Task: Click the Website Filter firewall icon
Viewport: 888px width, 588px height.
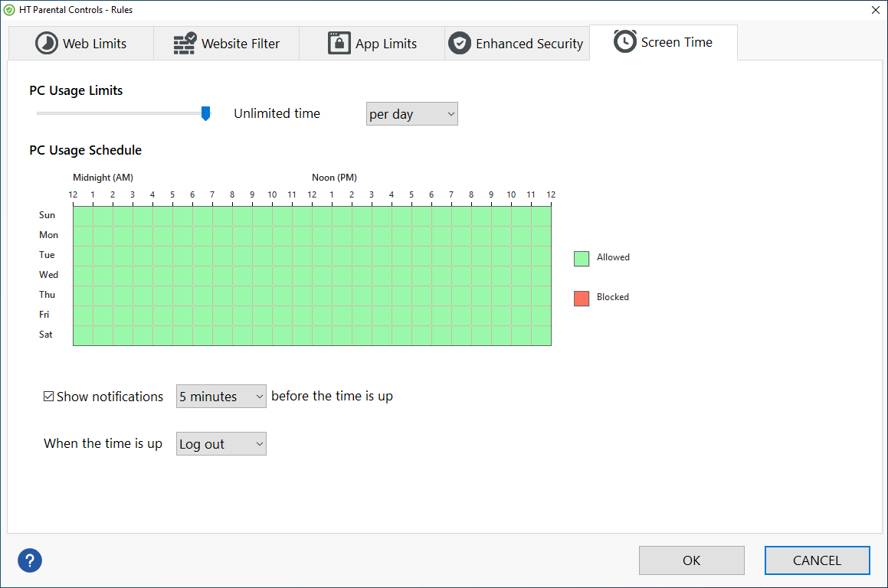Action: click(x=185, y=43)
